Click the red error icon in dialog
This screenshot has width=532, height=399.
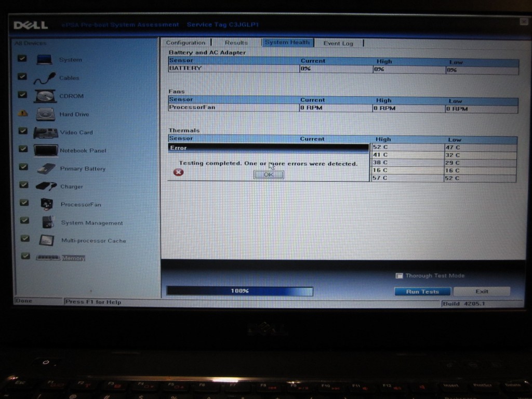pyautogui.click(x=179, y=172)
